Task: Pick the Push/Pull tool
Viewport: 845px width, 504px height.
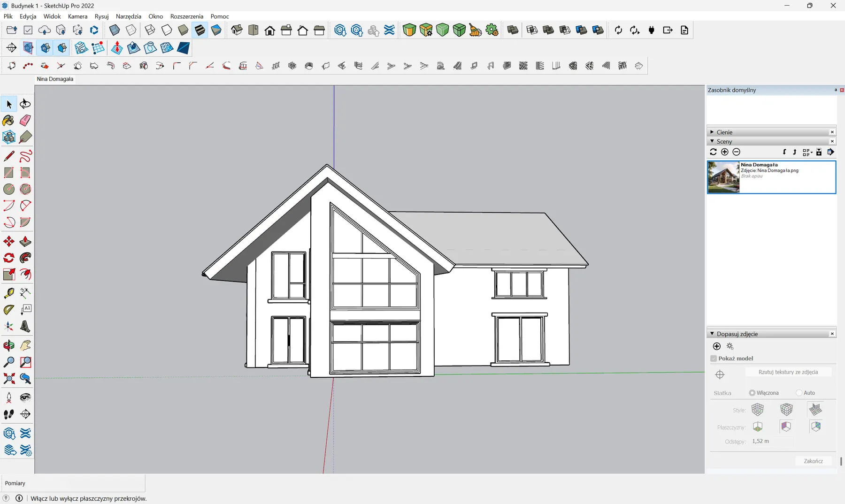Action: pyautogui.click(x=25, y=242)
